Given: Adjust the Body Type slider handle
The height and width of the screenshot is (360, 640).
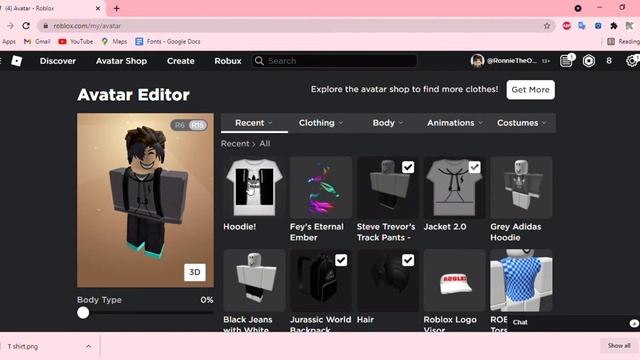Looking at the screenshot, I should coord(83,313).
